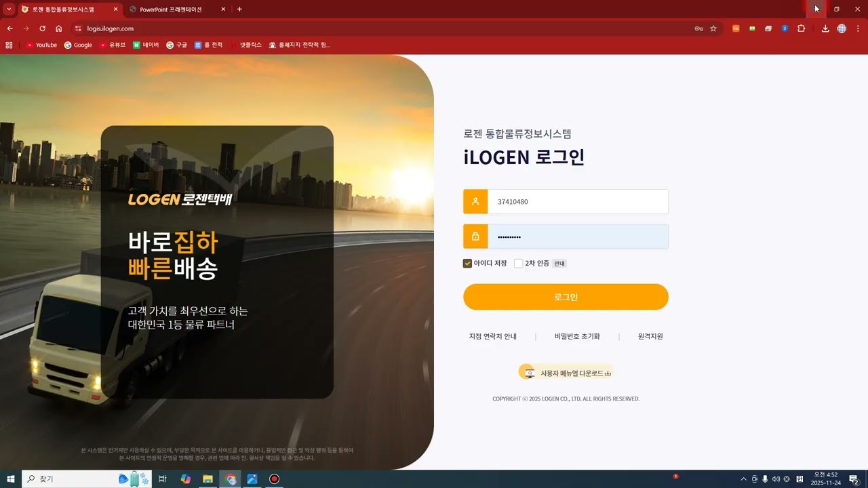Focus the user ID field showing 37410480
Screen dimensions: 868x488
(578, 201)
